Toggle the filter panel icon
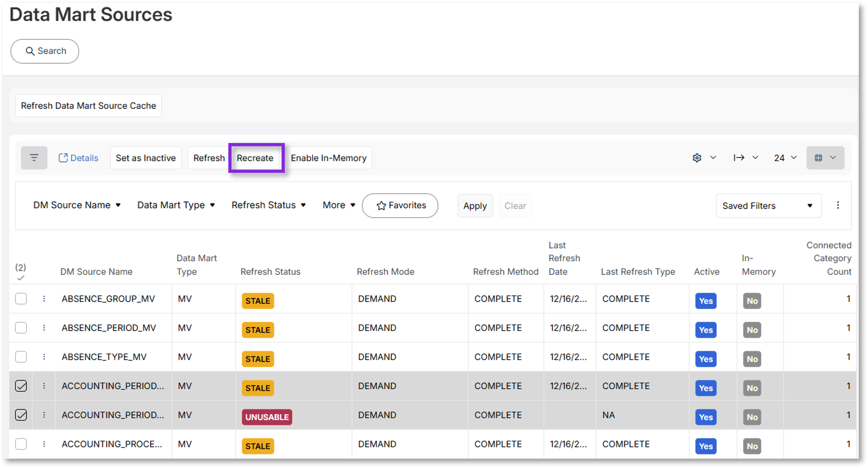 [34, 158]
